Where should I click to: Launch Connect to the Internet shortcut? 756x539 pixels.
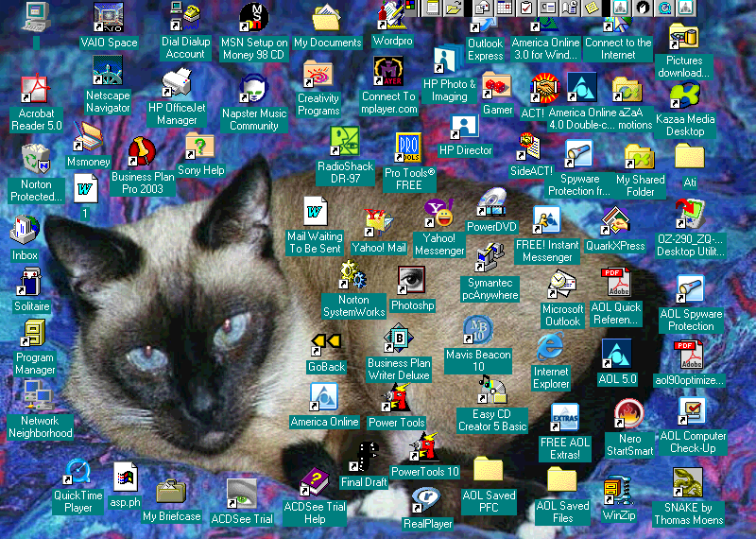pos(618,26)
